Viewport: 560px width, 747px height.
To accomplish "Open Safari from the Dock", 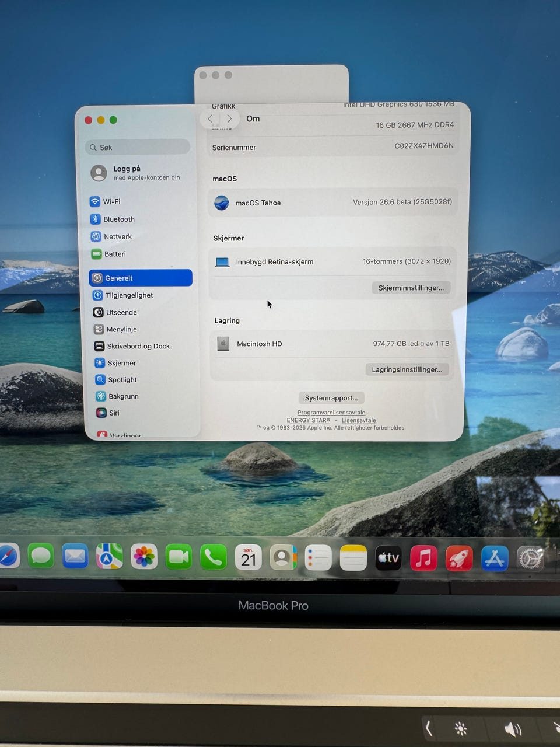I will tap(8, 556).
